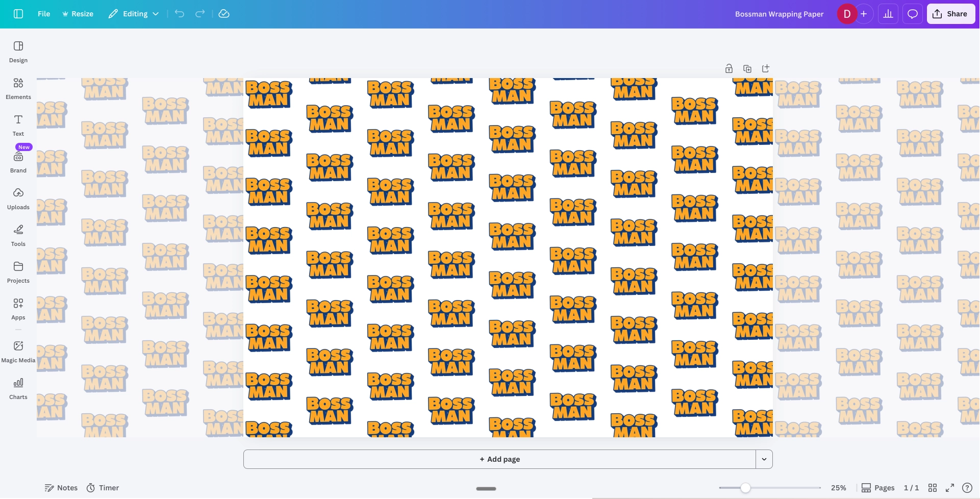This screenshot has height=499, width=980.
Task: Click the zoom slider handle
Action: pos(745,488)
